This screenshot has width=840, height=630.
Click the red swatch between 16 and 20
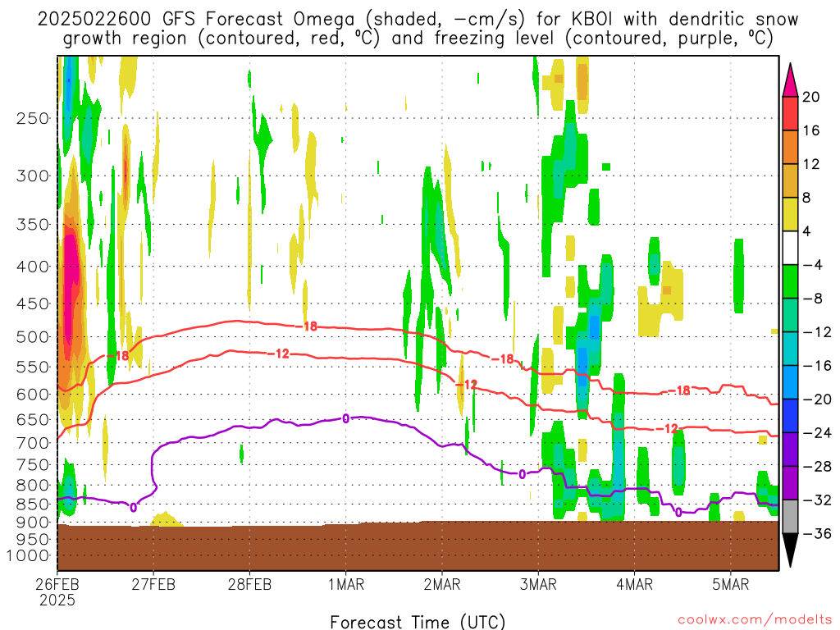pyautogui.click(x=790, y=113)
